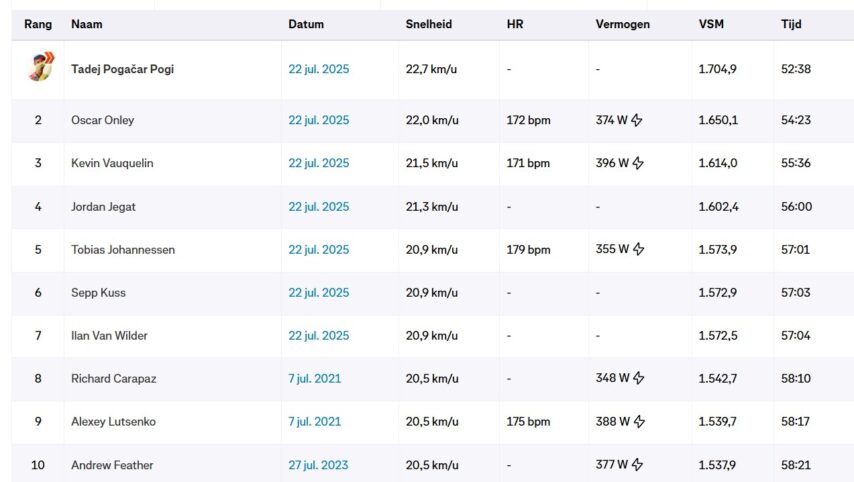This screenshot has height=482, width=854.
Task: Open Richard Carapaz's 7 jul. 2021 activity
Action: tap(314, 379)
